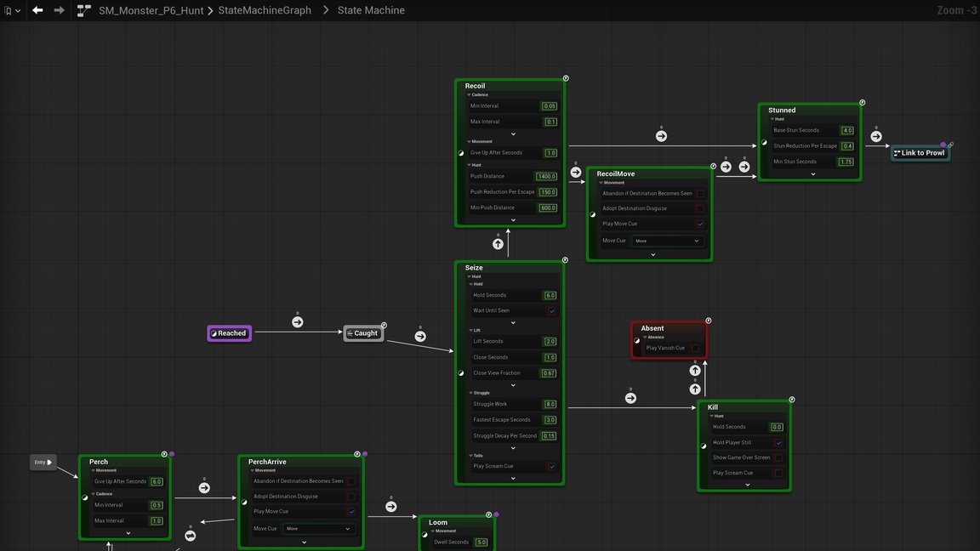Click info icon on Stunned node corner
The width and height of the screenshot is (980, 551).
point(862,102)
